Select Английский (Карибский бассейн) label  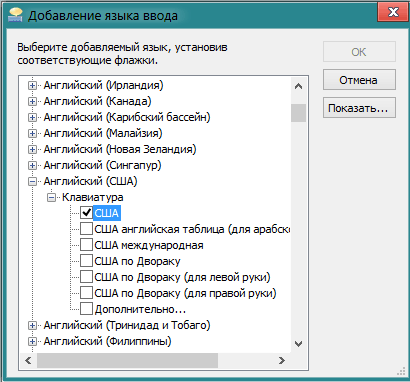(x=127, y=117)
